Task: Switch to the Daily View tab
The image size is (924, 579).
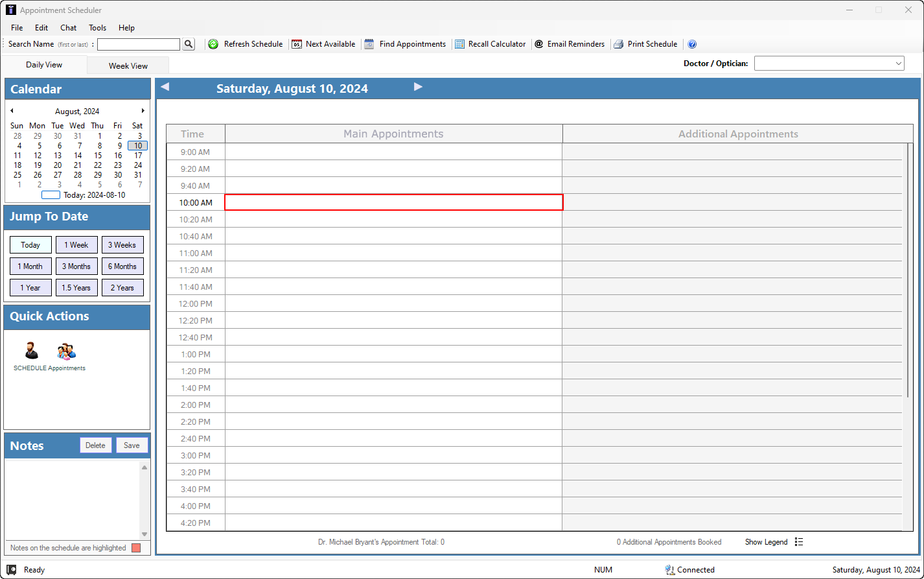Action: [44, 65]
